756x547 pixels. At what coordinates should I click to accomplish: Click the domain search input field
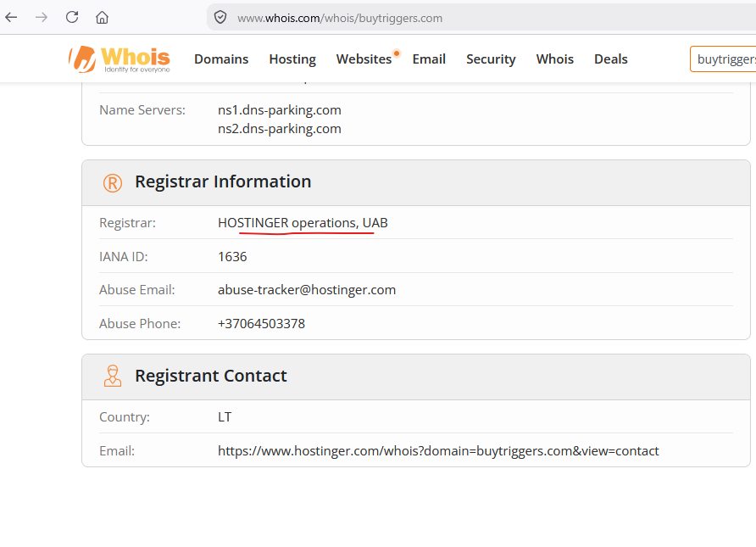point(723,59)
